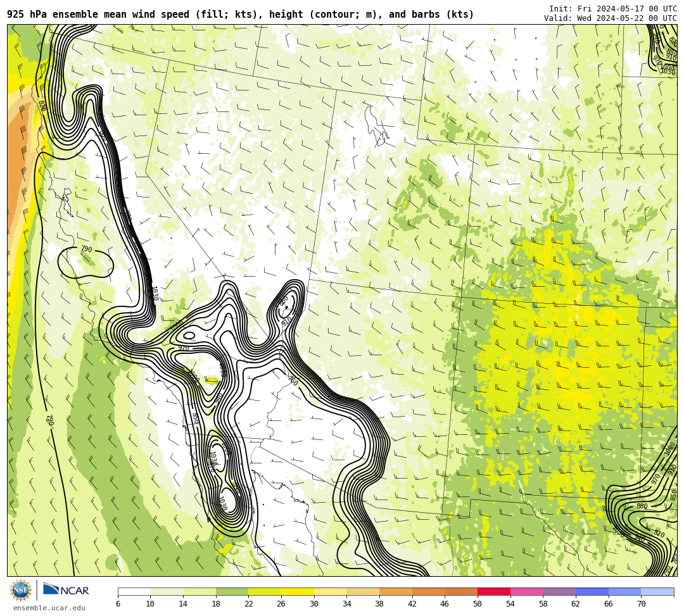The image size is (684, 616).
Task: Click the colorbar tick label 30
Action: [314, 604]
